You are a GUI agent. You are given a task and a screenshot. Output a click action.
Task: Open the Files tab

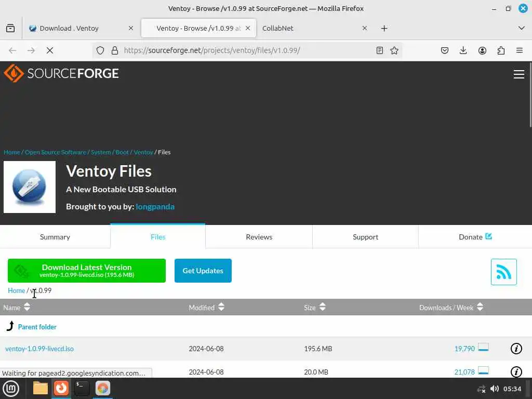point(158,237)
